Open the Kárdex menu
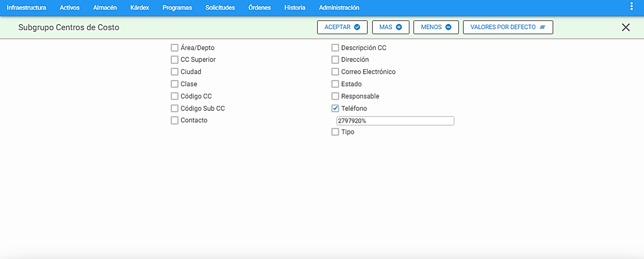Image resolution: width=644 pixels, height=259 pixels. [140, 8]
